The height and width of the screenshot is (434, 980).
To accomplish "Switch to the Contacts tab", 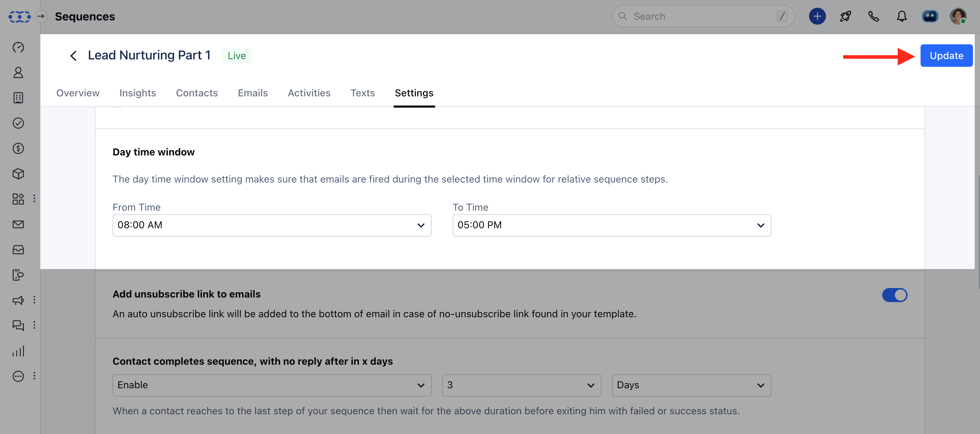I will pos(197,93).
